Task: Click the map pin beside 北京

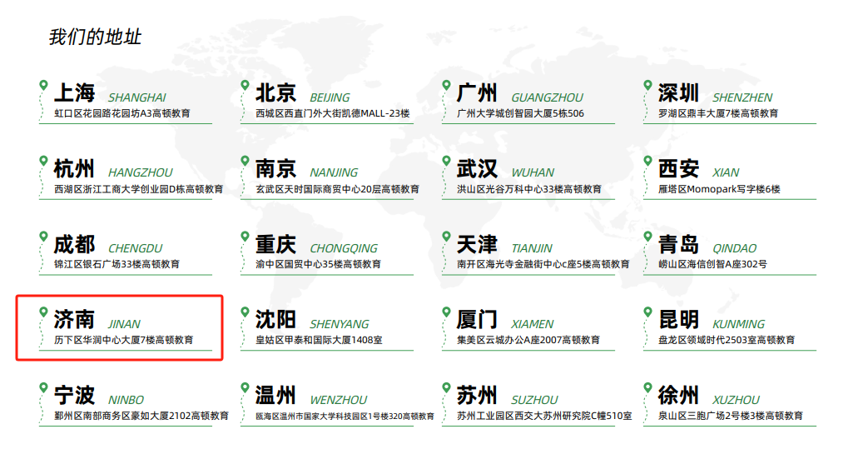Action: [x=245, y=85]
